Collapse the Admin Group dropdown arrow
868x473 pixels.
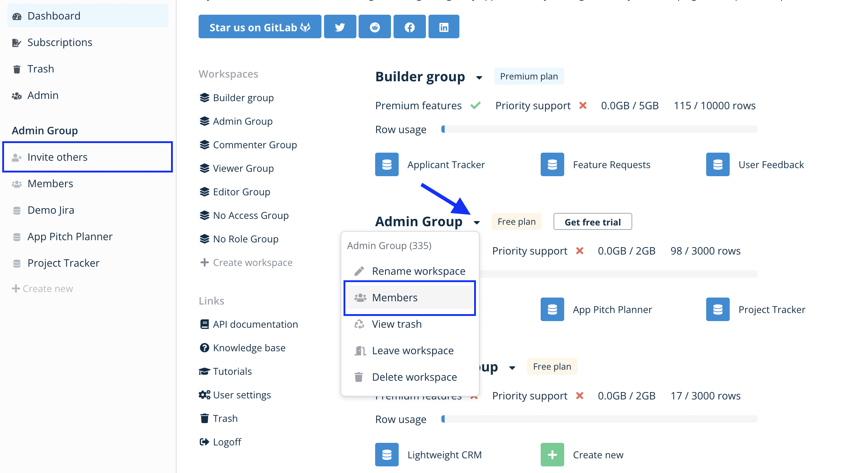pos(477,223)
